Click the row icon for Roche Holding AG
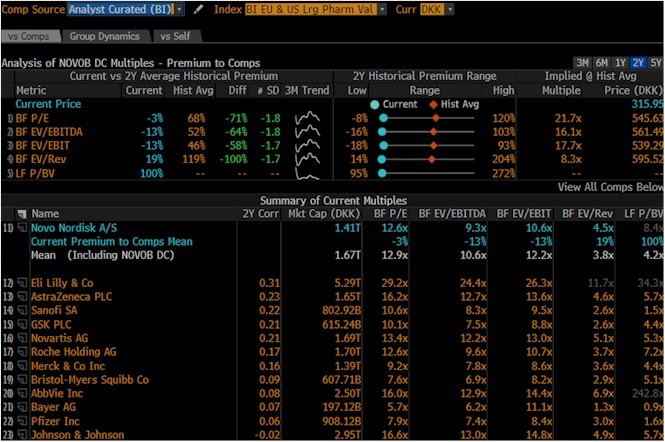This screenshot has height=442, width=665. (x=22, y=352)
